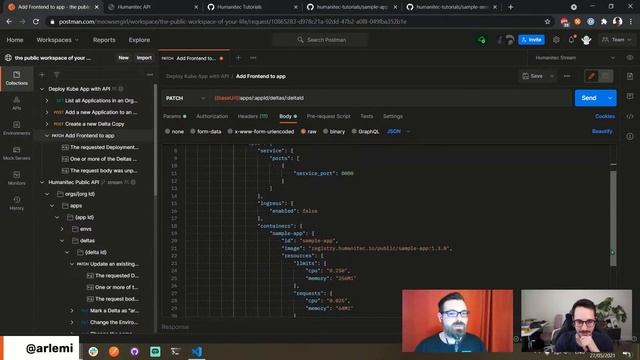This screenshot has height=360, width=640.
Task: Open the Headers tab
Action: (253, 116)
